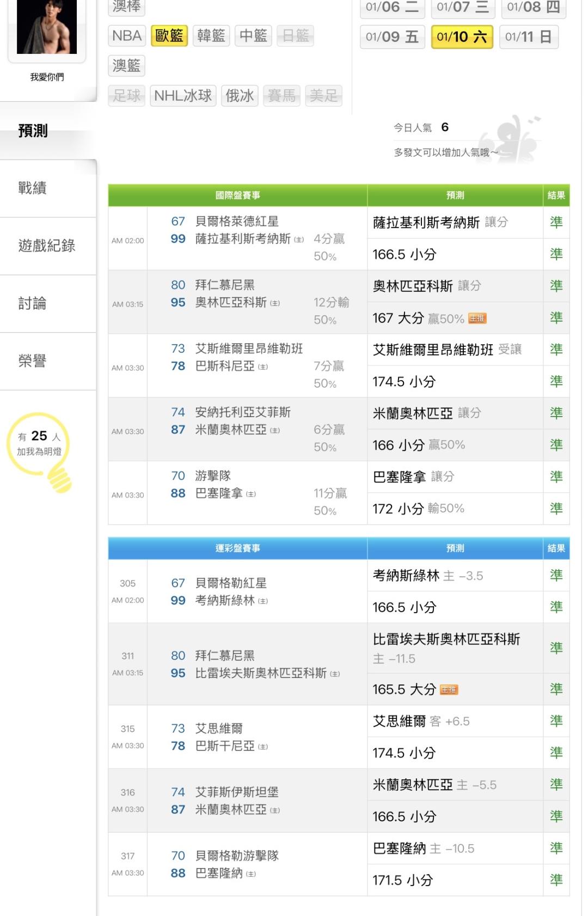
Task: Select the 韓籃 league filter
Action: tap(211, 36)
